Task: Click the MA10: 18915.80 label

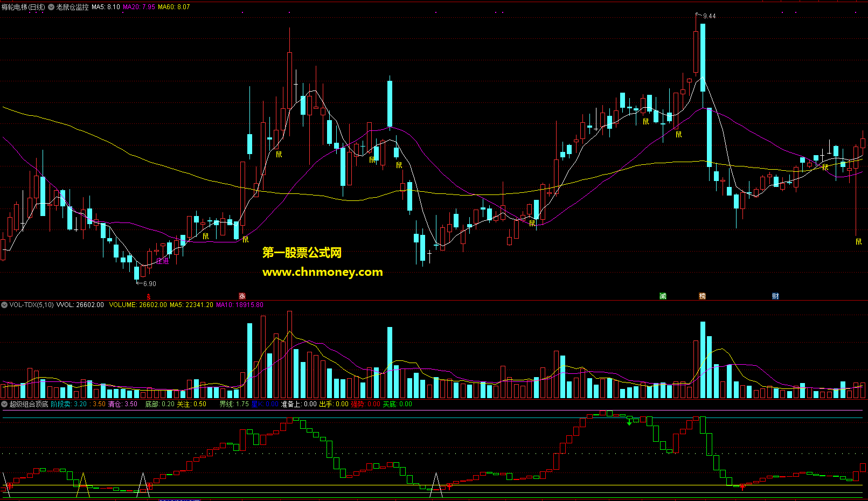Action: pos(240,305)
